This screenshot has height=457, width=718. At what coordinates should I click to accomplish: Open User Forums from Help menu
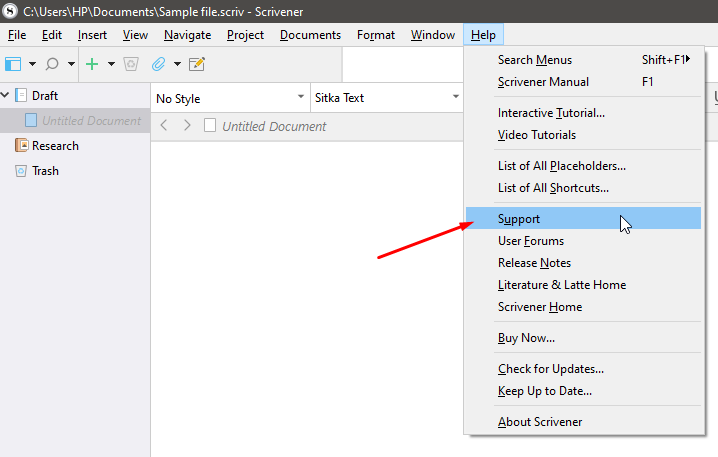coord(583,241)
